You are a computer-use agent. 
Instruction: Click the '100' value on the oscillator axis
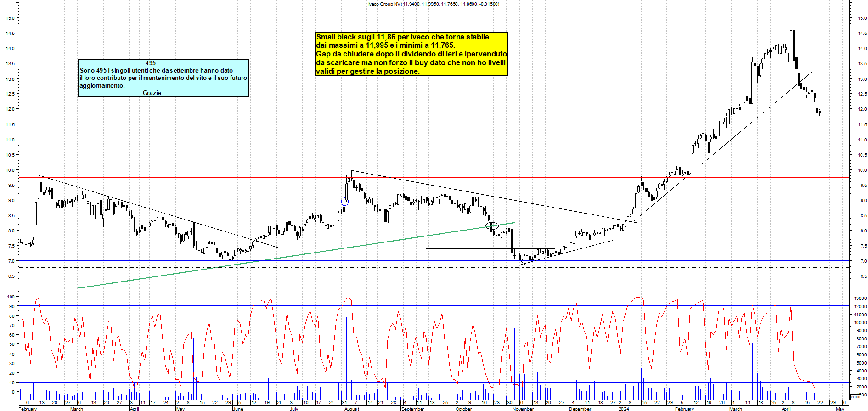(11, 297)
